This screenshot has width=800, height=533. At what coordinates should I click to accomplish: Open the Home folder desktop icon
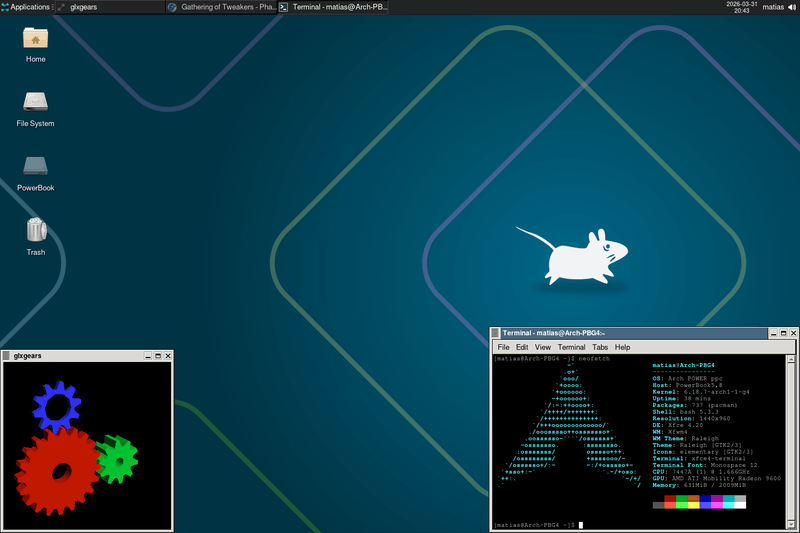point(35,45)
